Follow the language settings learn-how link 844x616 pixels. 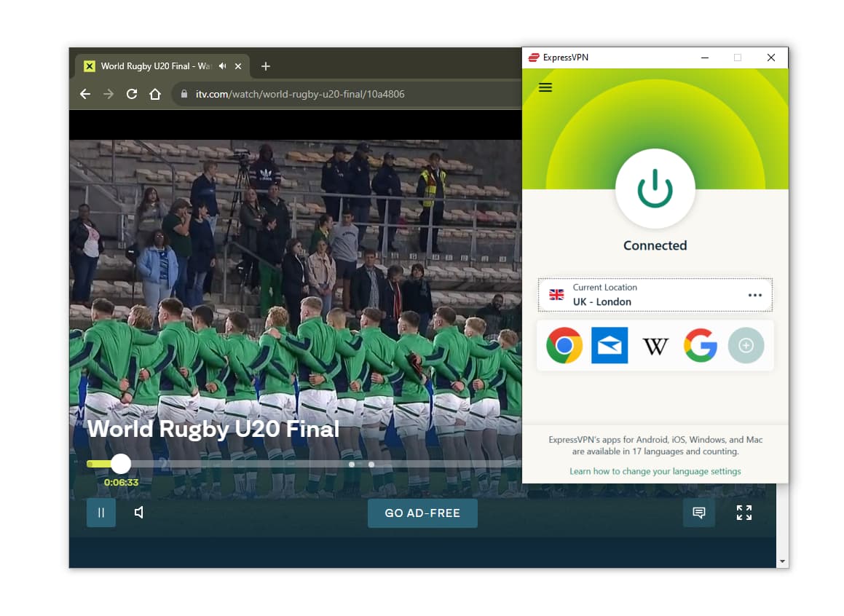coord(655,471)
